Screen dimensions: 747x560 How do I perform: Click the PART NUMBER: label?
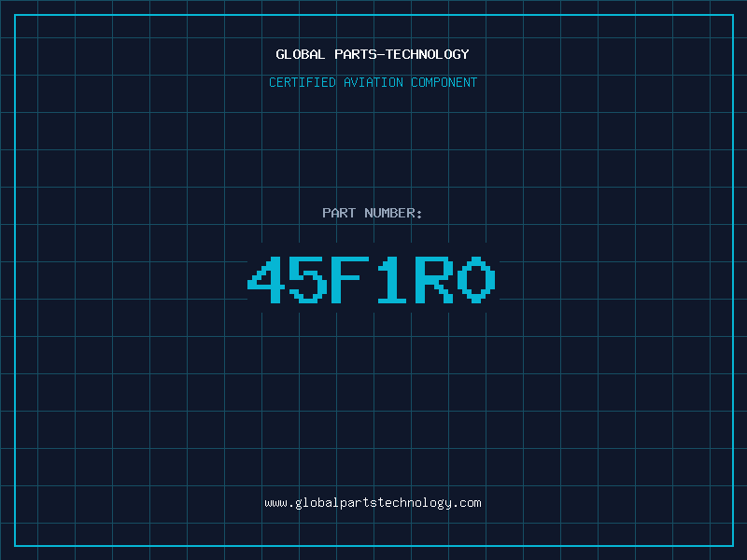tap(373, 214)
